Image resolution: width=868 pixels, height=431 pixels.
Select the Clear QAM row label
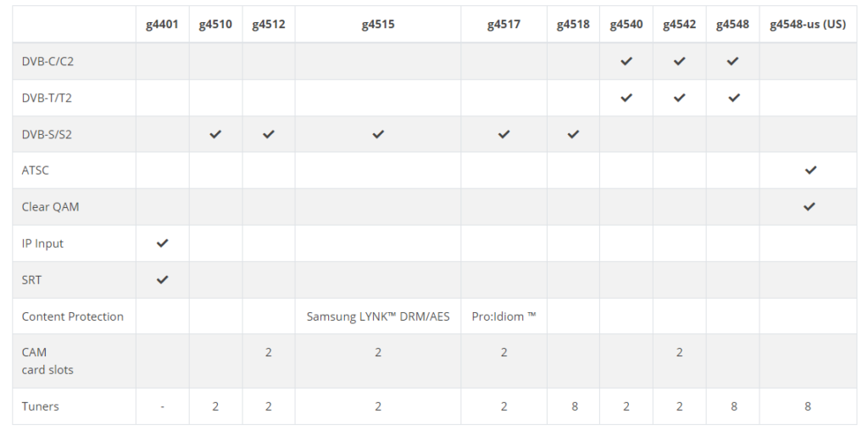click(50, 207)
